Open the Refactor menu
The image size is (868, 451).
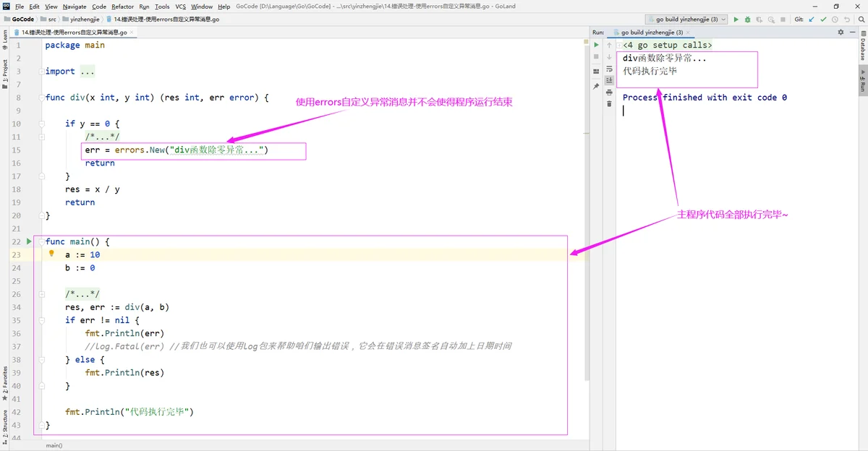pyautogui.click(x=123, y=7)
